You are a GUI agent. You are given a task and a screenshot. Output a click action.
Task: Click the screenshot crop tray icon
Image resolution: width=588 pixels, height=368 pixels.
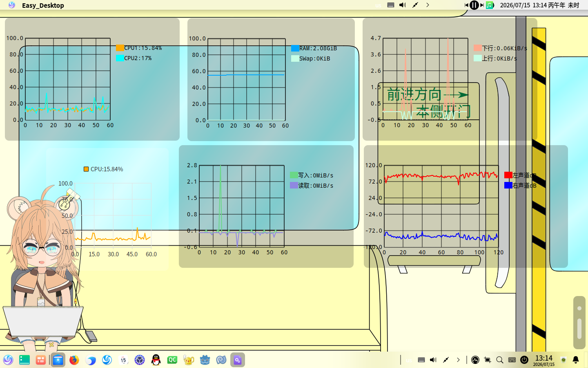point(488,360)
